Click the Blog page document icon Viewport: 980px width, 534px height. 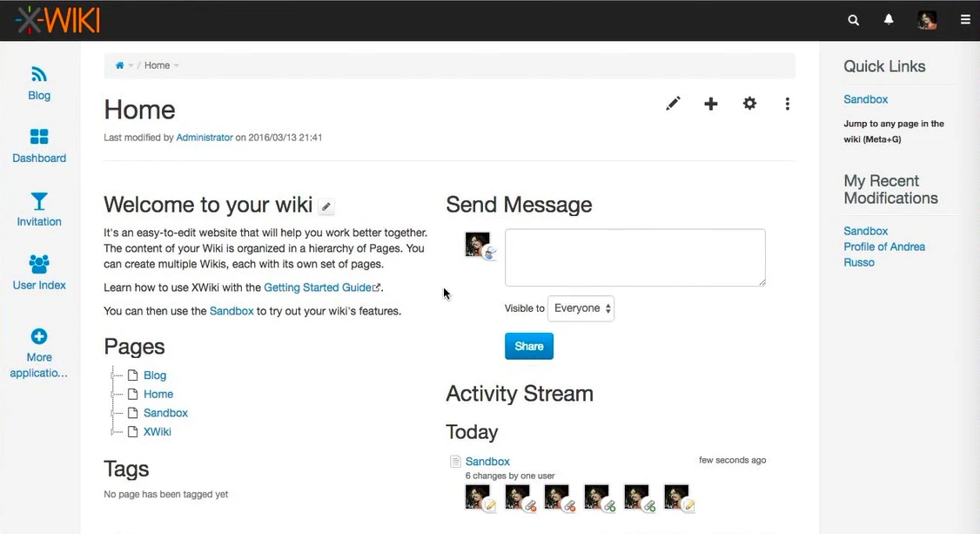(132, 375)
